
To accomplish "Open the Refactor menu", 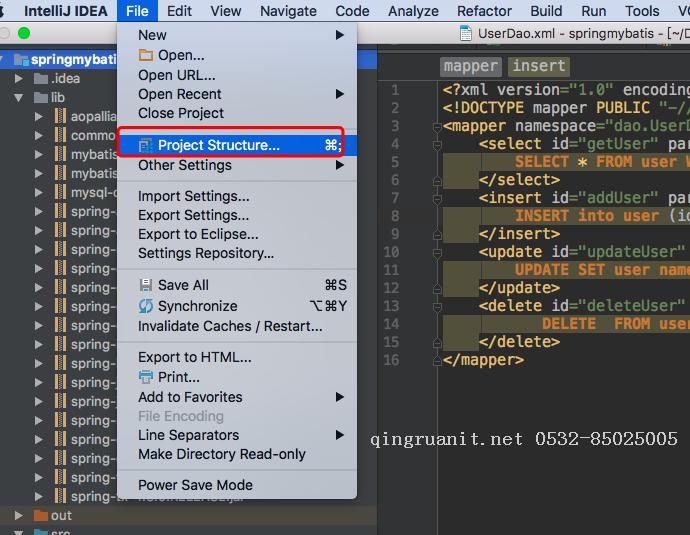I will click(484, 11).
